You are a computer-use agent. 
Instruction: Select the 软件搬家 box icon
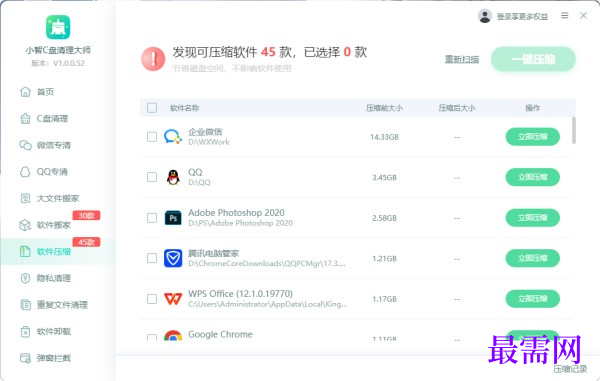coord(25,225)
